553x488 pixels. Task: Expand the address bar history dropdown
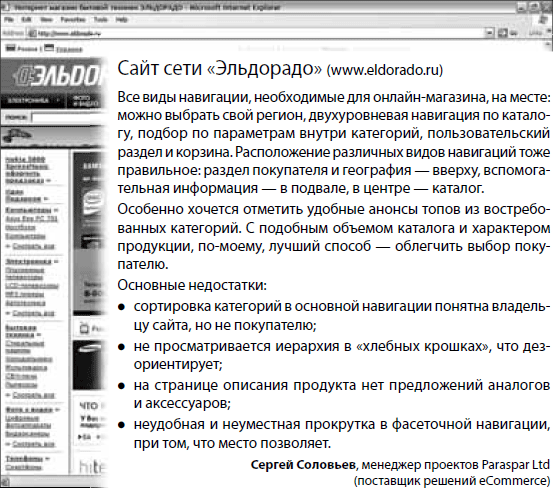click(x=489, y=33)
